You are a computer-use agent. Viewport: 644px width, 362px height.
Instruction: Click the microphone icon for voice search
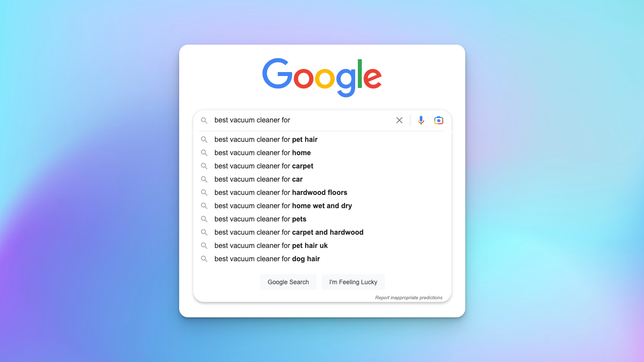pyautogui.click(x=421, y=120)
